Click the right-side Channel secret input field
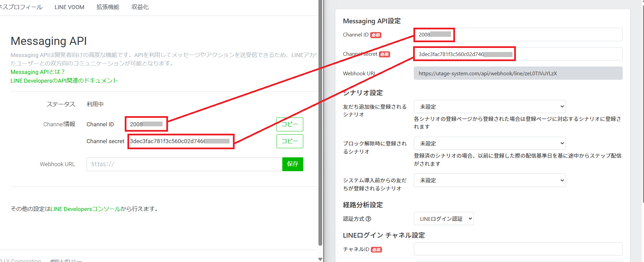The width and height of the screenshot is (644, 262). (x=568, y=54)
